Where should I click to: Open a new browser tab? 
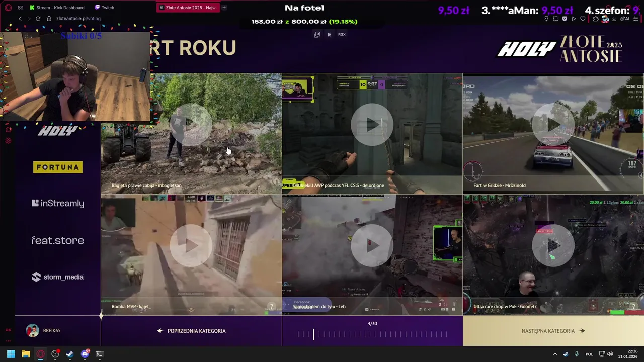pos(224,8)
